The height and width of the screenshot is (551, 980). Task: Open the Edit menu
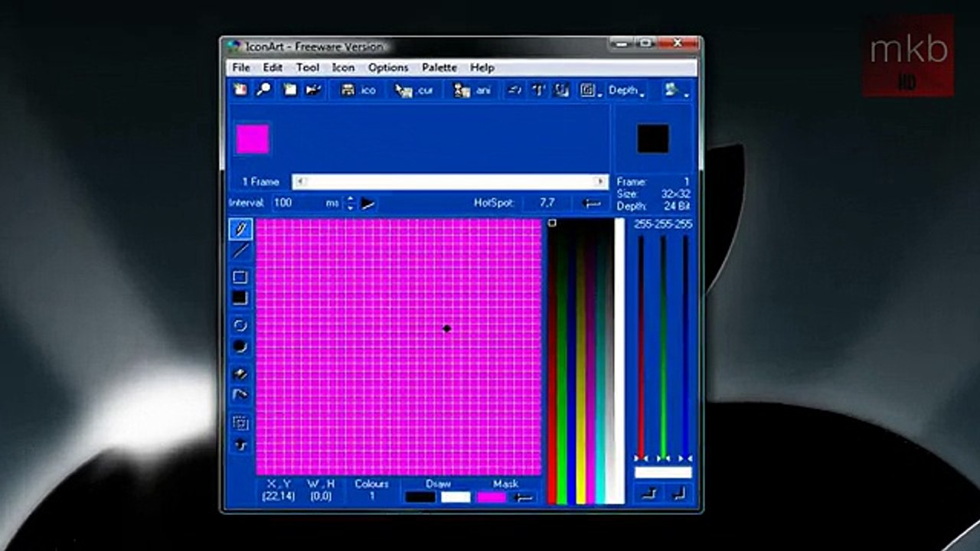273,67
